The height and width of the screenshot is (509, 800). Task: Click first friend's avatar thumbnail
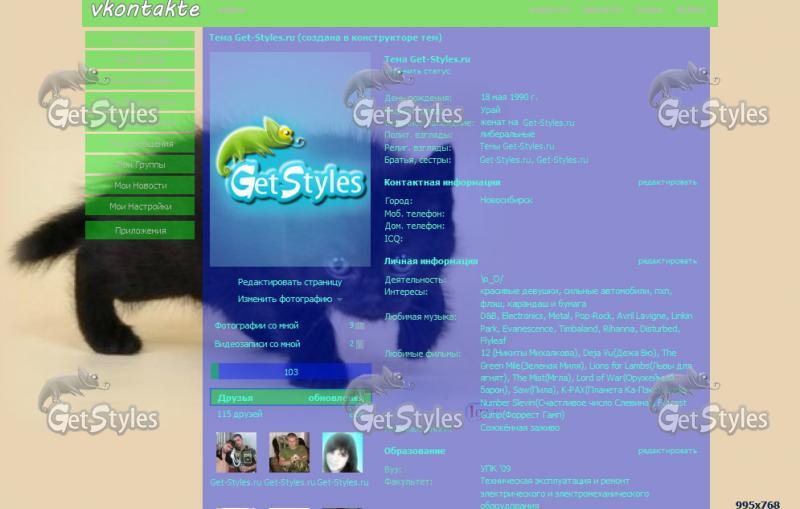[236, 452]
